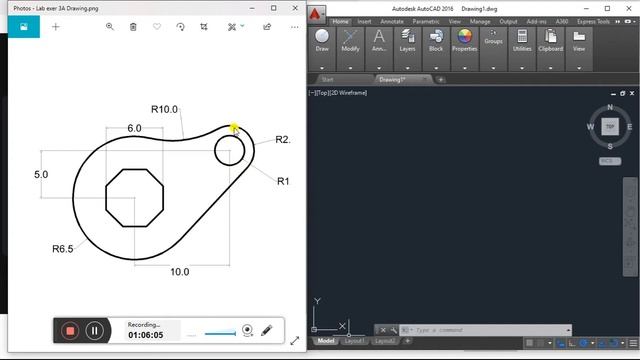
Task: Switch to the Annotate ribbon tab
Action: 392,22
